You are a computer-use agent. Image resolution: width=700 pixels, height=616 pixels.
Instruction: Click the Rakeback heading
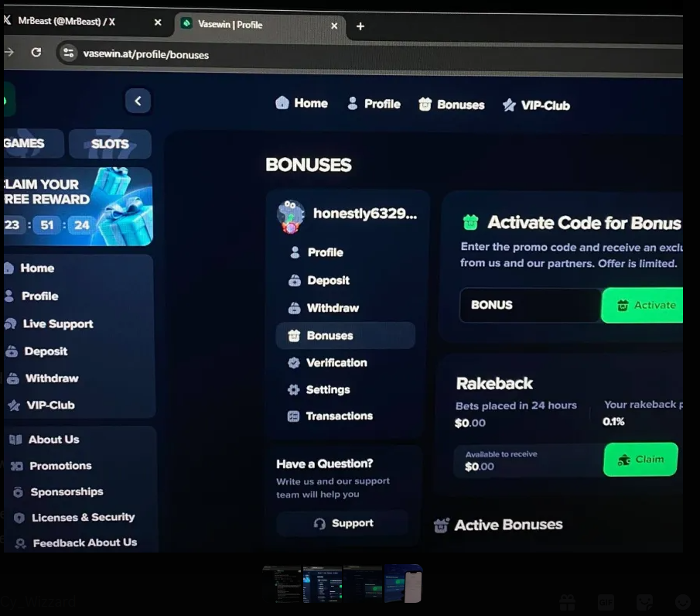[495, 384]
